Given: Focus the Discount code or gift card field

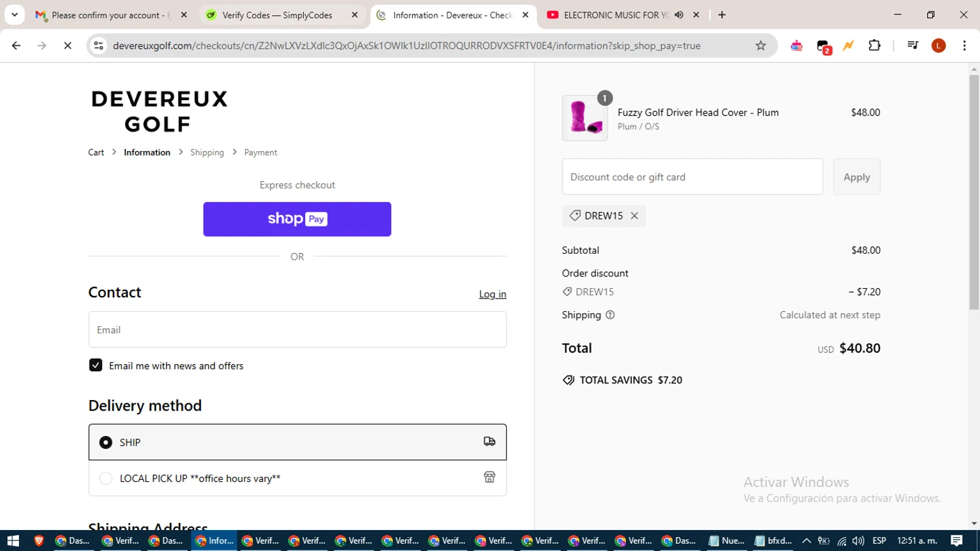Looking at the screenshot, I should [692, 176].
